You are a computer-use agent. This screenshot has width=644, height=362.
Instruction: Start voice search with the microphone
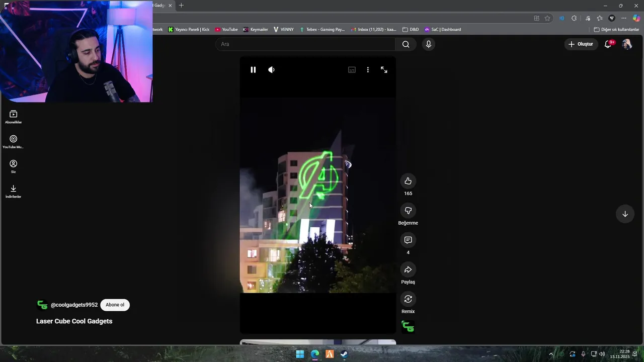pyautogui.click(x=428, y=44)
